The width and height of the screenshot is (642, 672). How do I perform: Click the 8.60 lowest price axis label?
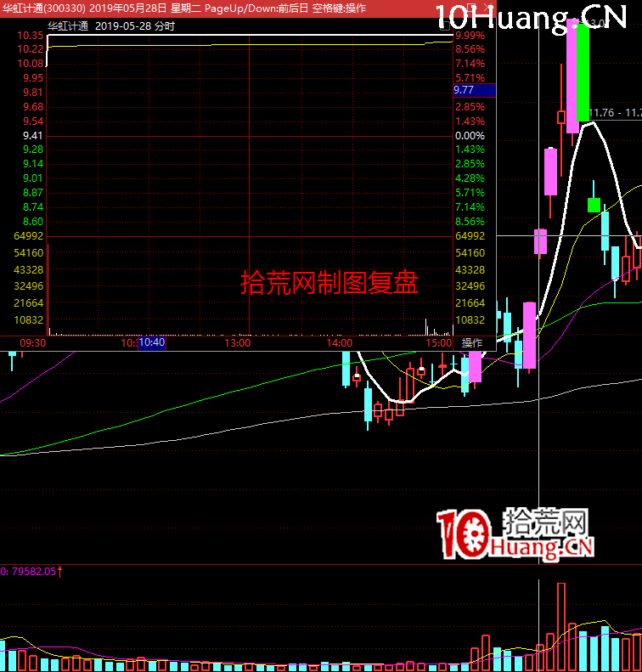(x=33, y=222)
